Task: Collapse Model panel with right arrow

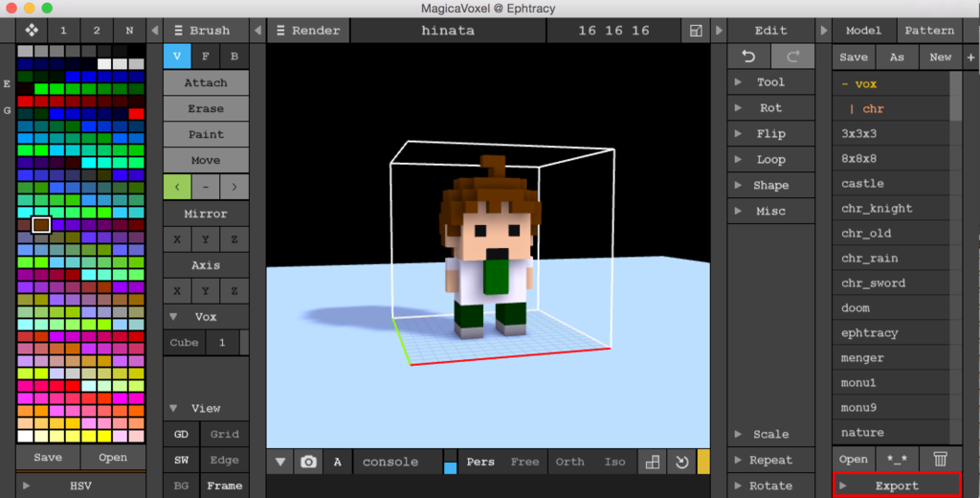Action: pos(824,30)
